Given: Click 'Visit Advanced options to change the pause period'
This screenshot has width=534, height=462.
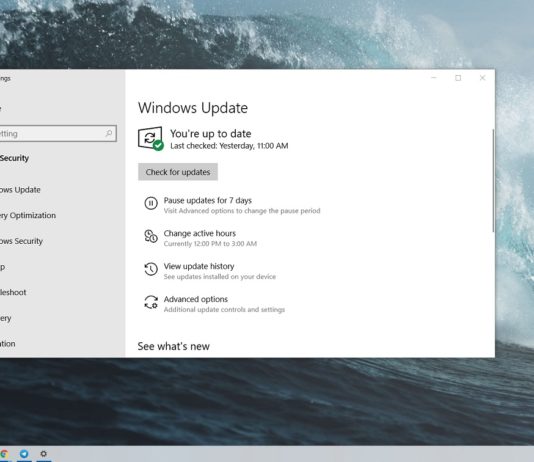Looking at the screenshot, I should pos(242,211).
